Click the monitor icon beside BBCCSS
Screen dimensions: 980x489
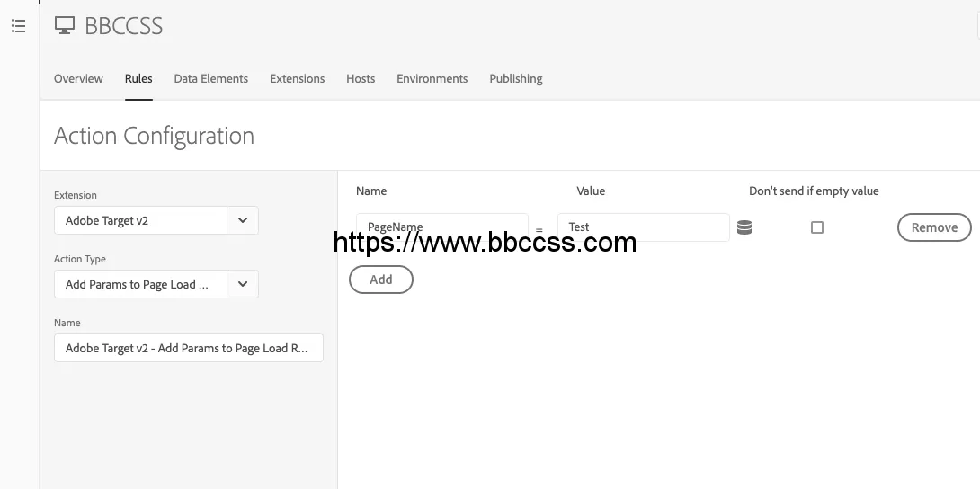[65, 25]
